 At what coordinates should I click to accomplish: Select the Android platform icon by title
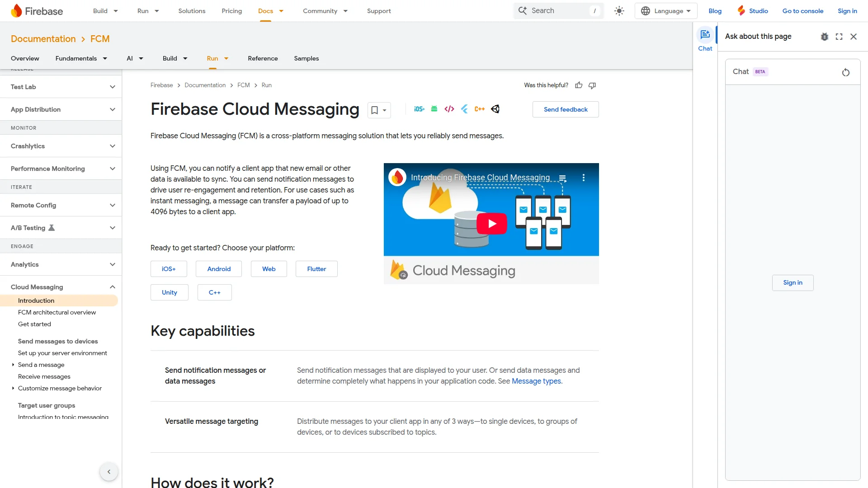[434, 109]
